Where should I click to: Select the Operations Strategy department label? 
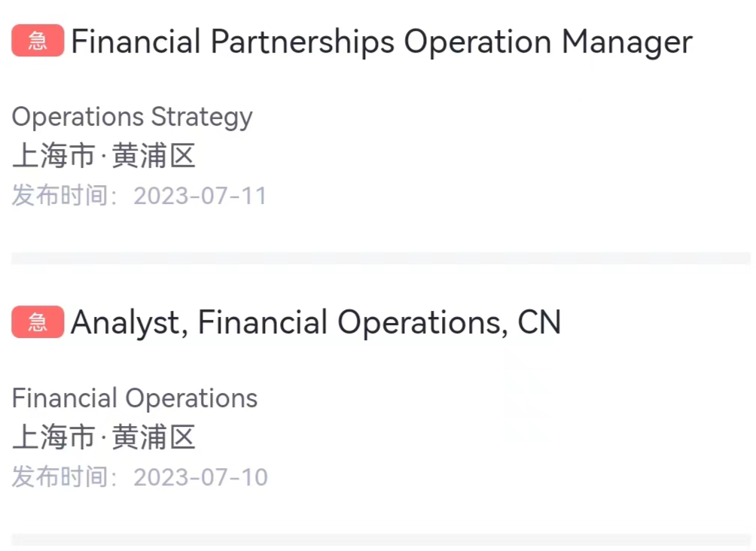coord(133,117)
